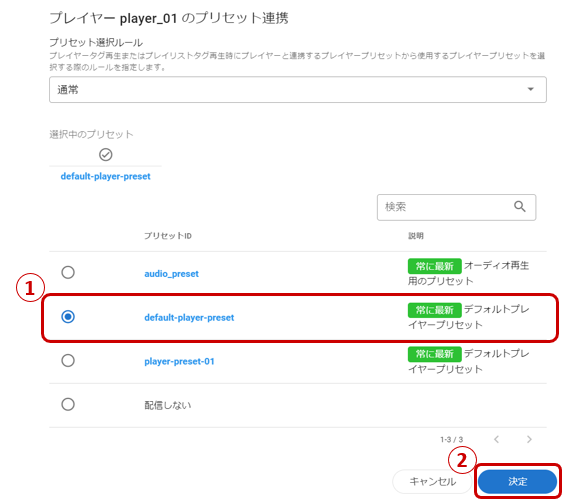Select the player-preset-01 radio button
The height and width of the screenshot is (502, 568).
(68, 361)
